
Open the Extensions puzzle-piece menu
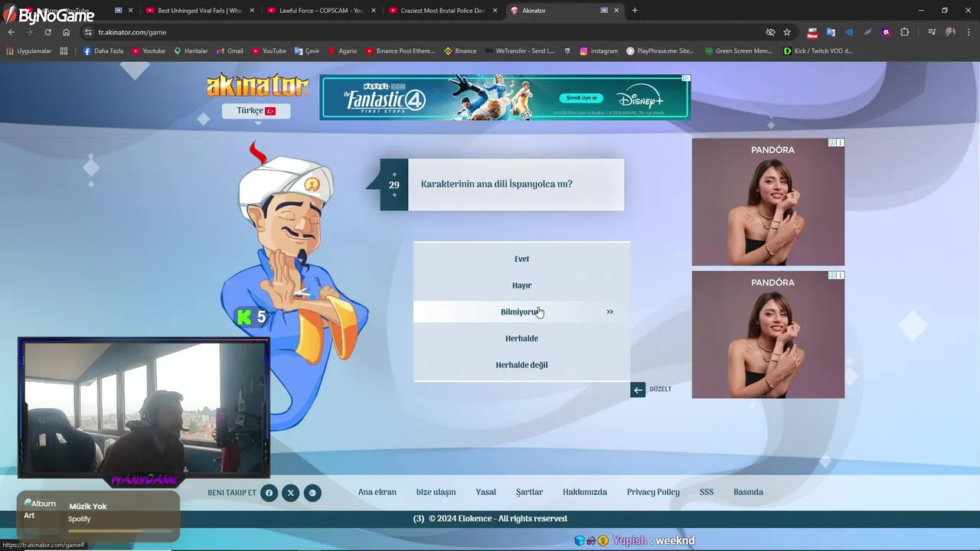tap(905, 32)
